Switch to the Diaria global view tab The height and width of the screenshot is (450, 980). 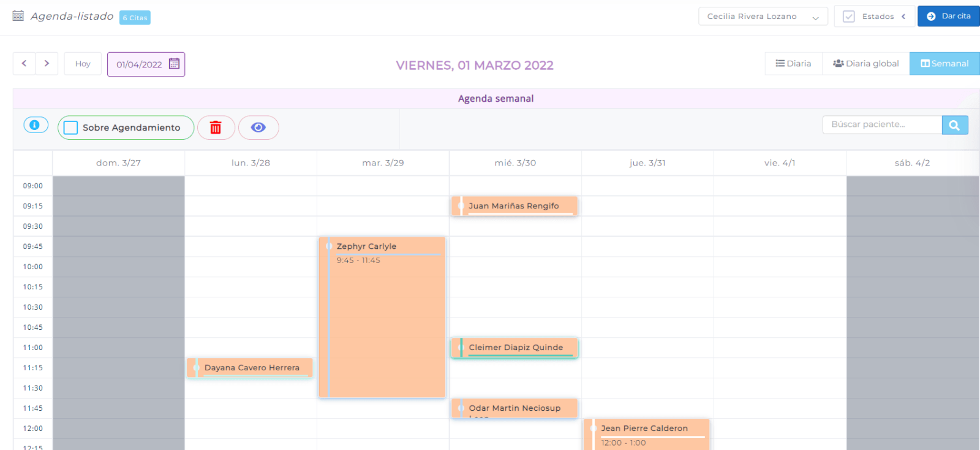pyautogui.click(x=865, y=64)
